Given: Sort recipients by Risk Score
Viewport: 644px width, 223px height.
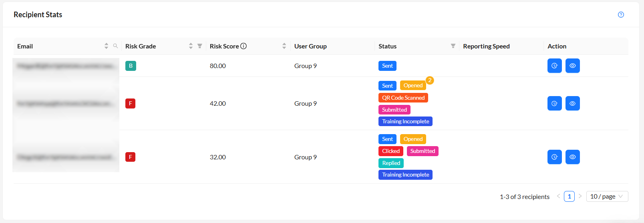Looking at the screenshot, I should coord(284,46).
